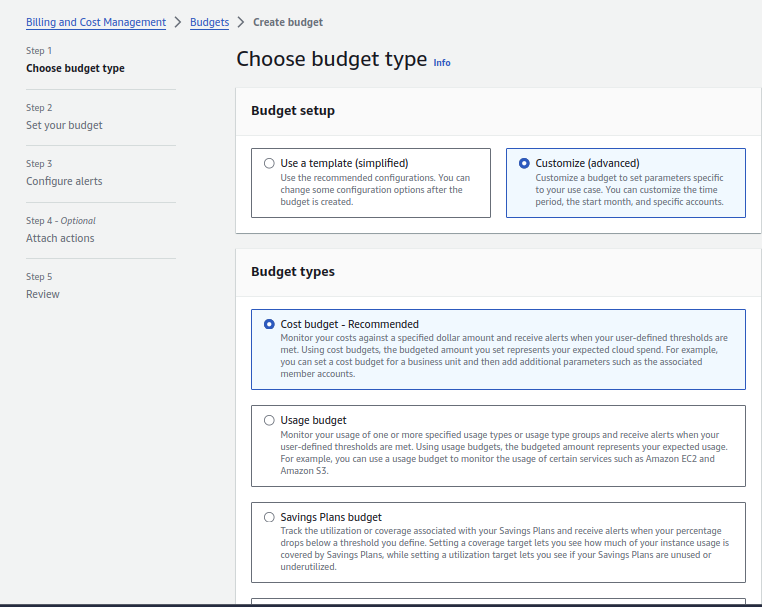
Task: Go to Step 5 Review
Action: 43,295
